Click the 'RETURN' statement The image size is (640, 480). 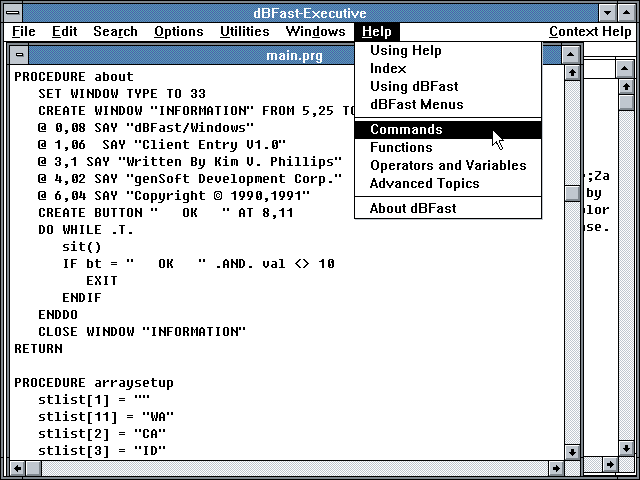point(38,349)
